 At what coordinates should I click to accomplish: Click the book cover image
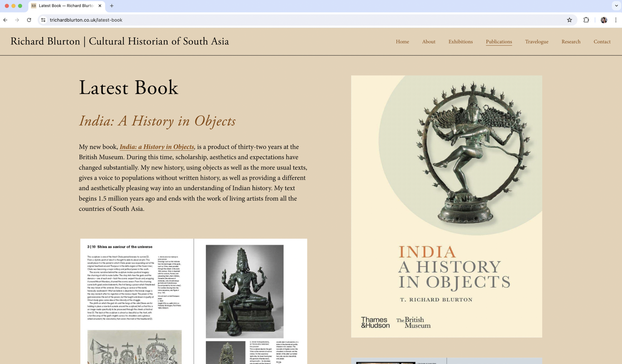[x=446, y=206]
